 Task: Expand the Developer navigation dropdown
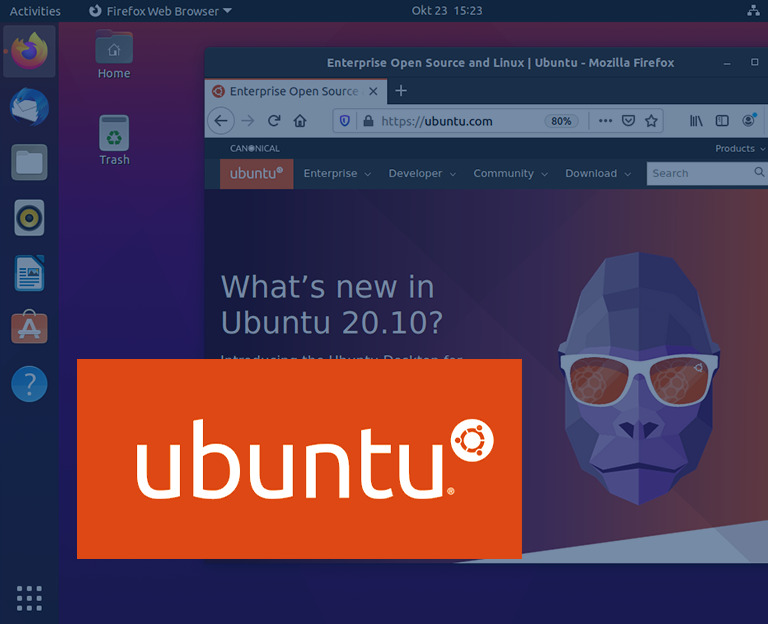[422, 173]
